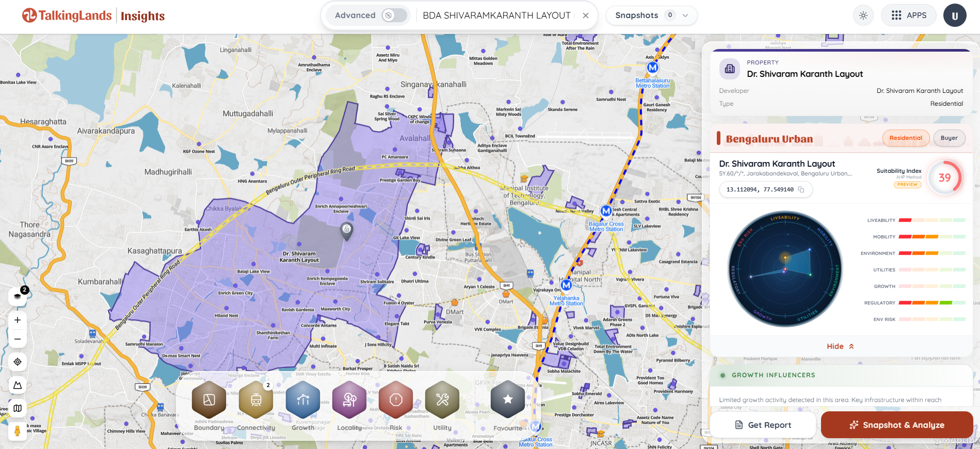Open the Insights section title
The height and width of the screenshot is (449, 980).
pos(142,16)
